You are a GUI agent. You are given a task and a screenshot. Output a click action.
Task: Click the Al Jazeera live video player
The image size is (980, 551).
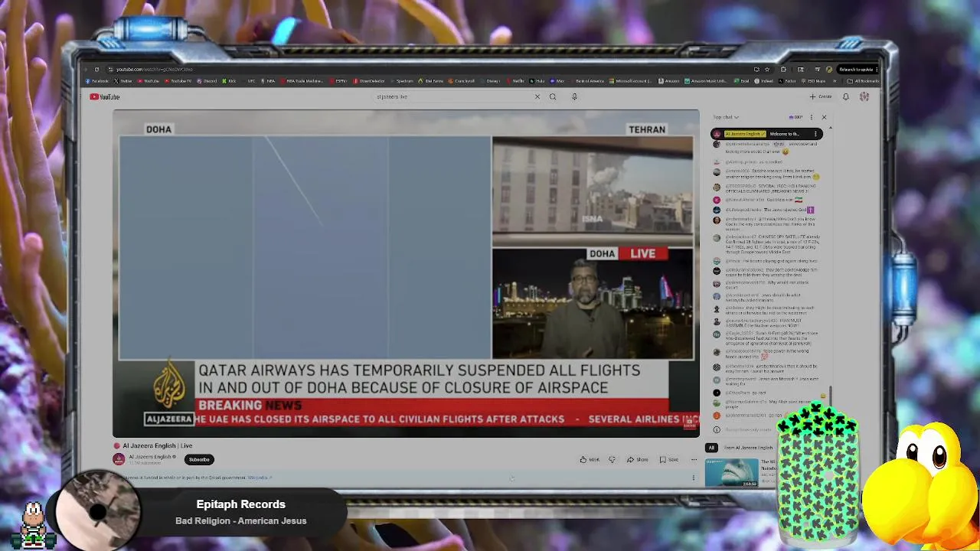click(406, 273)
